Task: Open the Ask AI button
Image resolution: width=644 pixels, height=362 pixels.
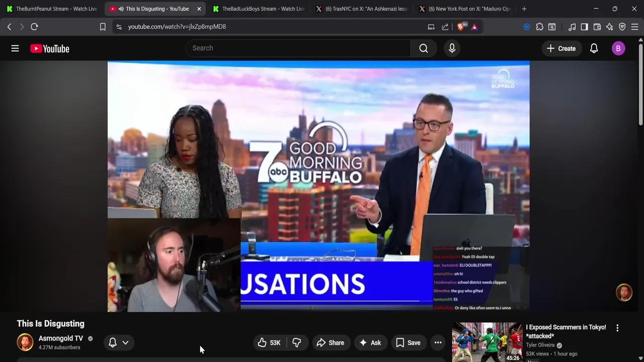Action: [370, 343]
